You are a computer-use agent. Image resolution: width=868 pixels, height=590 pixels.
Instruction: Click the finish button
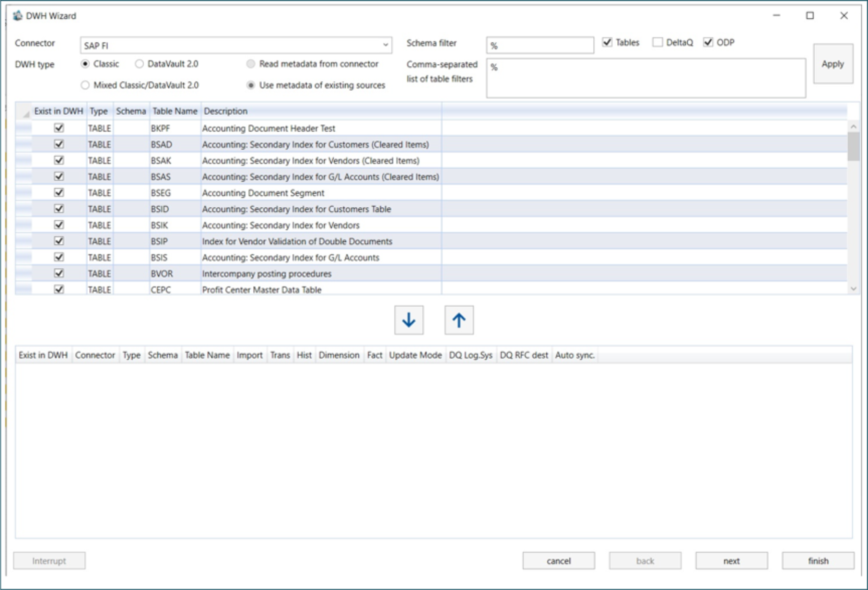point(818,561)
